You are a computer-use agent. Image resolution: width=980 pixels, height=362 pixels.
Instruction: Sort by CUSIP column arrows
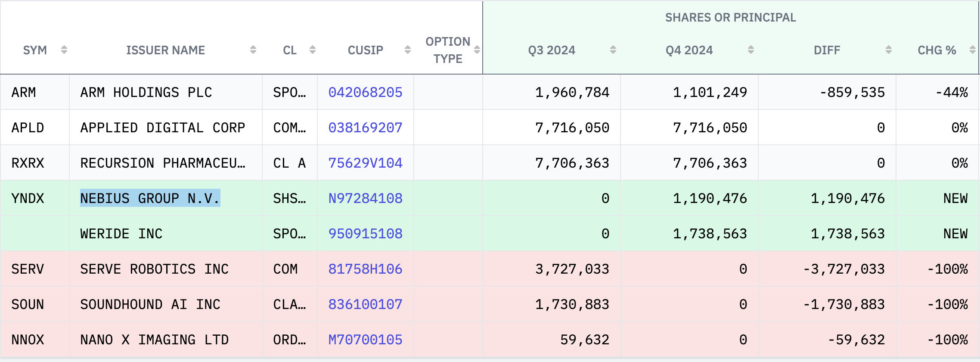click(408, 50)
